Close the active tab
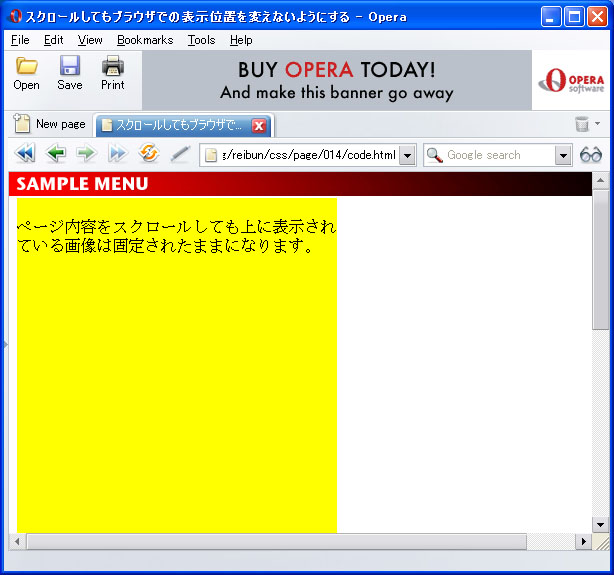 (x=258, y=126)
